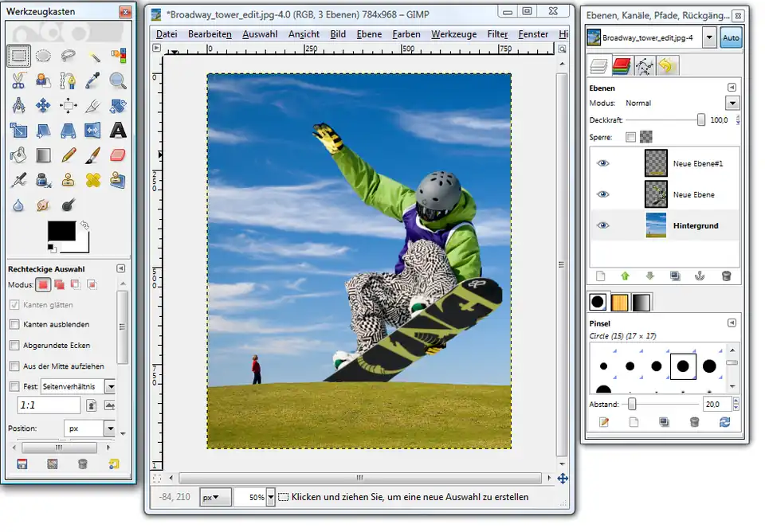The width and height of the screenshot is (765, 532).
Task: Click the black foreground color swatch
Action: (61, 231)
